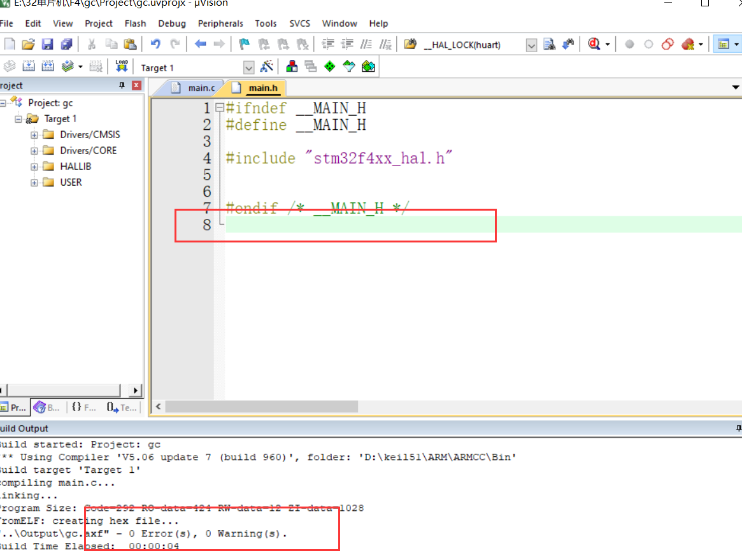Expand Drivers/CMSIS in the project tree

tap(34, 134)
